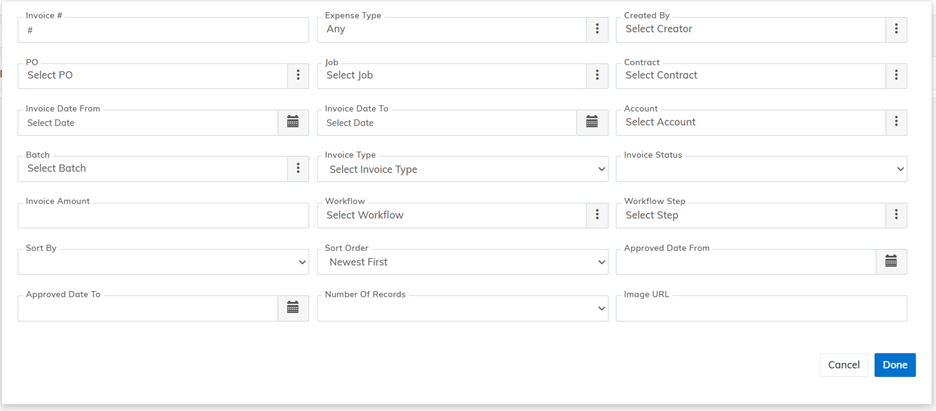Open calendar for Invoice Date To
The image size is (936, 411).
pyautogui.click(x=592, y=122)
